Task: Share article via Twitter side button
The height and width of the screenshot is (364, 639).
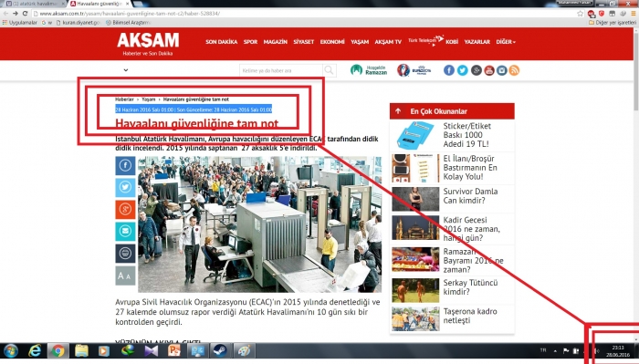Action: (125, 187)
